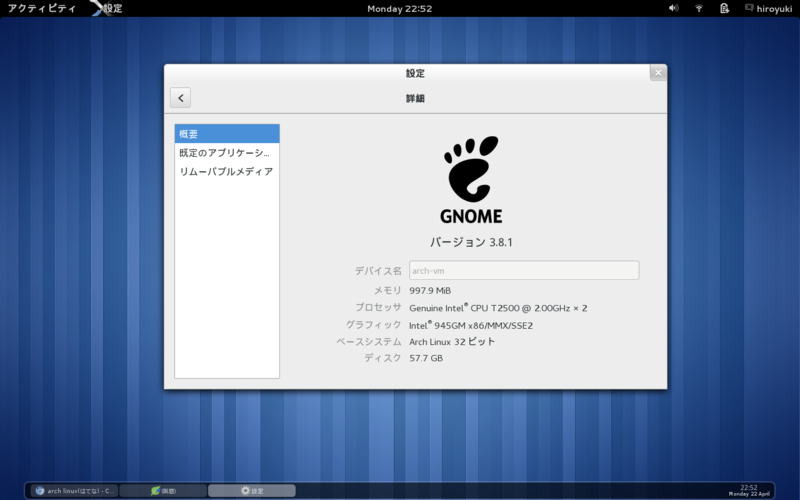Screen dimensions: 800x500
Task: Click the ベースシステム label
Action: pyautogui.click(x=369, y=342)
